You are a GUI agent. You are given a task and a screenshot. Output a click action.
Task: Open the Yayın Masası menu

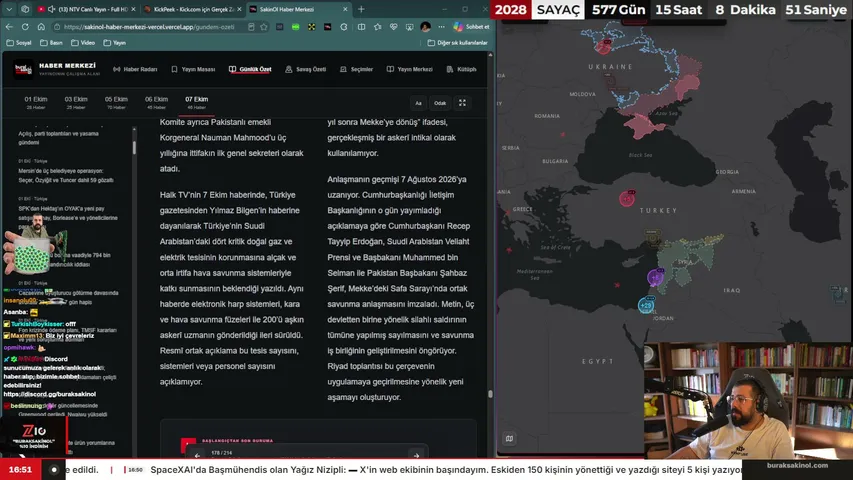pyautogui.click(x=193, y=69)
